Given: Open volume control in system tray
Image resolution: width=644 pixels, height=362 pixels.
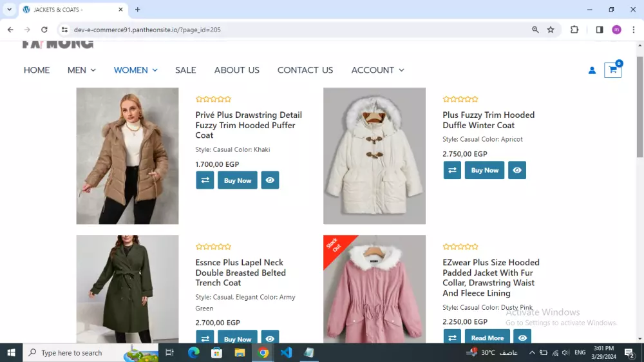Looking at the screenshot, I should point(565,352).
